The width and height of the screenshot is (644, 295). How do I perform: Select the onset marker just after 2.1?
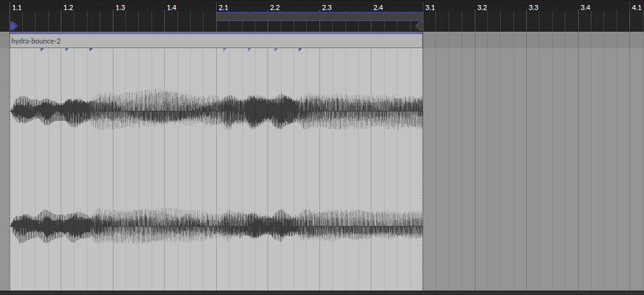point(225,49)
